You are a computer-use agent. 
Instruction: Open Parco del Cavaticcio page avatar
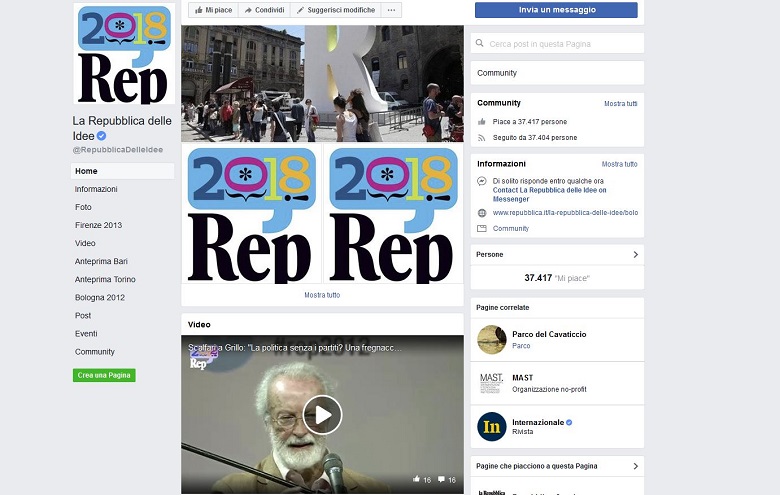(491, 340)
